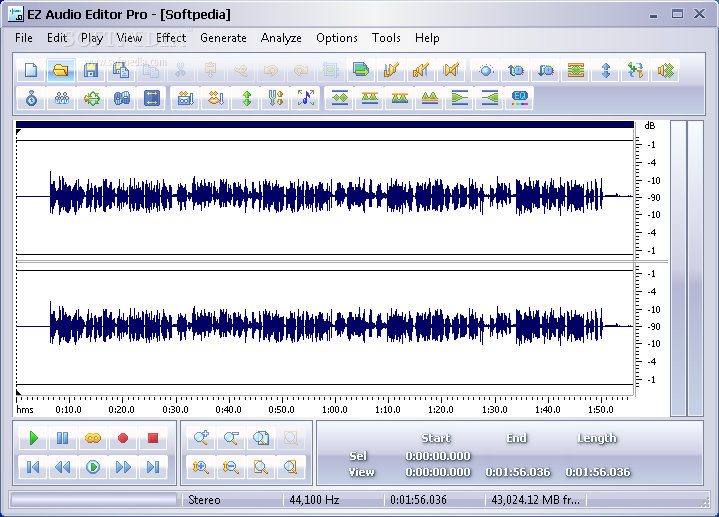Toggle loop playback with the yellow loop button

click(93, 438)
